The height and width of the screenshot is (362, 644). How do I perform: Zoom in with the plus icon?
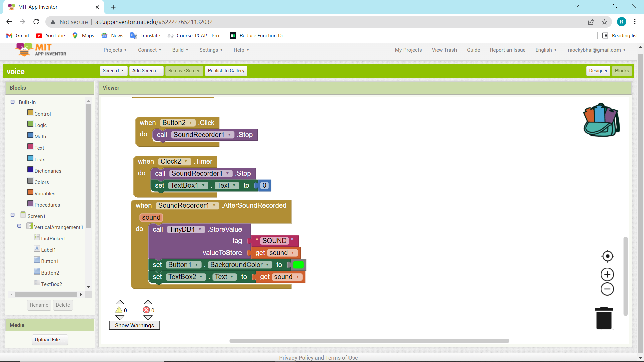click(x=607, y=275)
